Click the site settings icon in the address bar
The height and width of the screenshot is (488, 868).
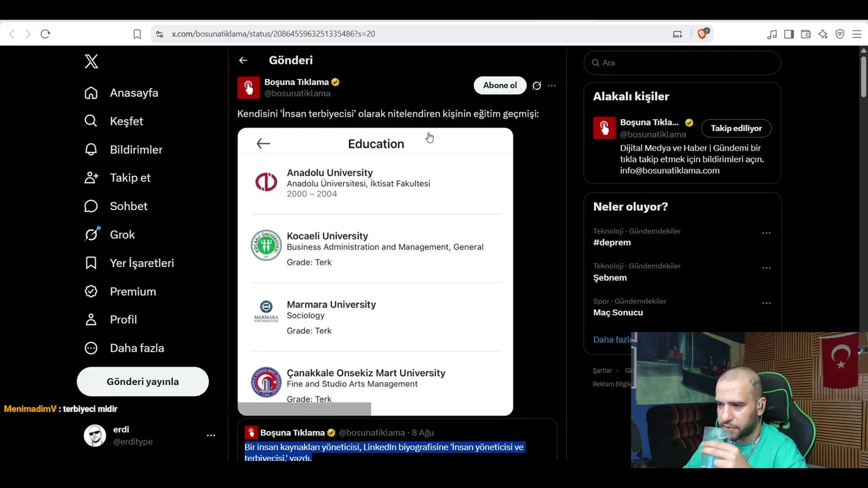point(159,34)
